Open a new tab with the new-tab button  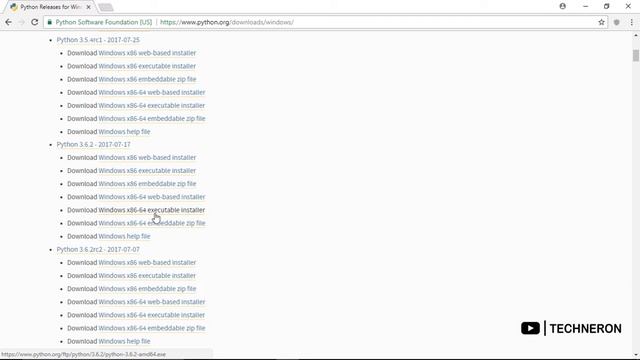tap(106, 7)
